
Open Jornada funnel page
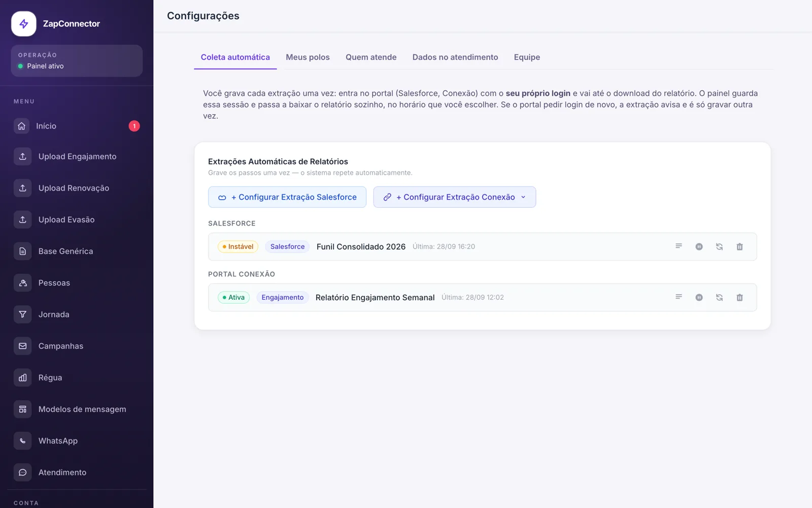(x=77, y=314)
